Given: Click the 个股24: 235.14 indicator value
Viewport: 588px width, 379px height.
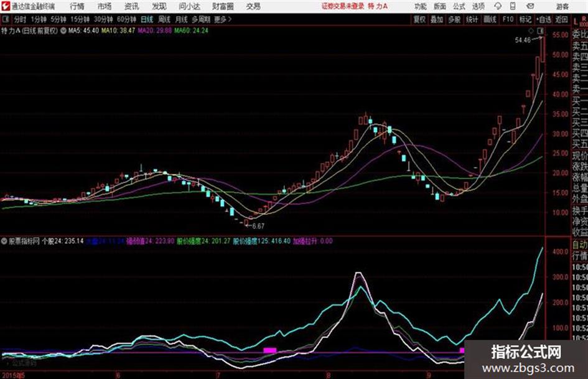Looking at the screenshot, I should 63,241.
